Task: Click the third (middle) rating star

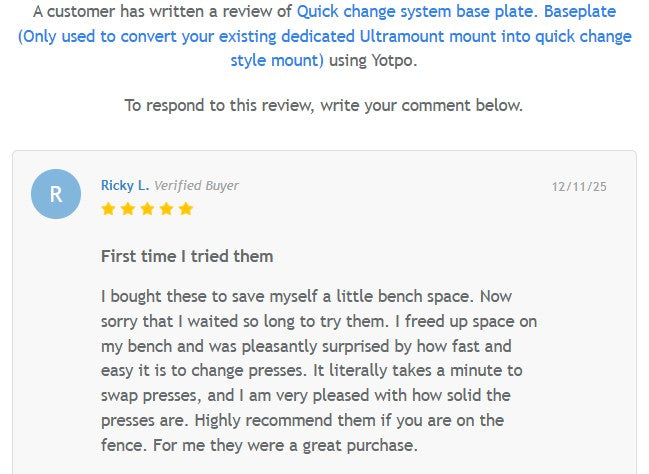Action: [x=146, y=209]
